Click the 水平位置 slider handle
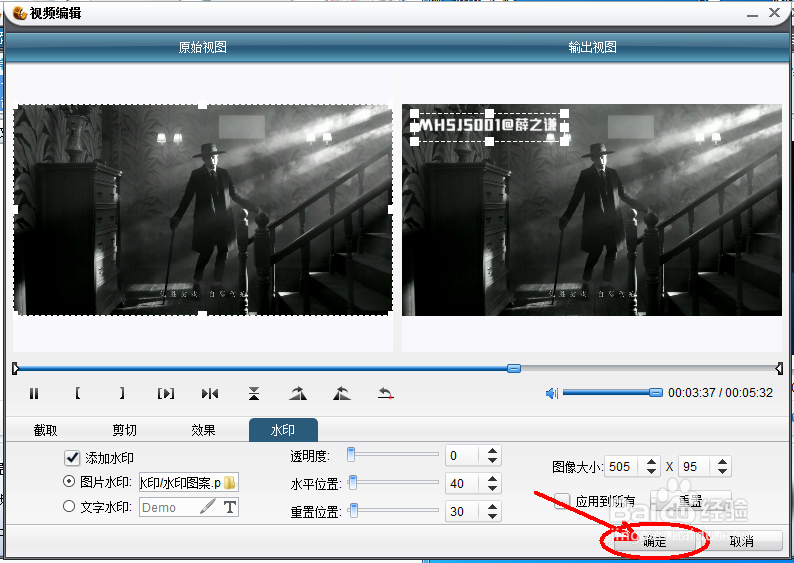The image size is (794, 563). tap(353, 483)
